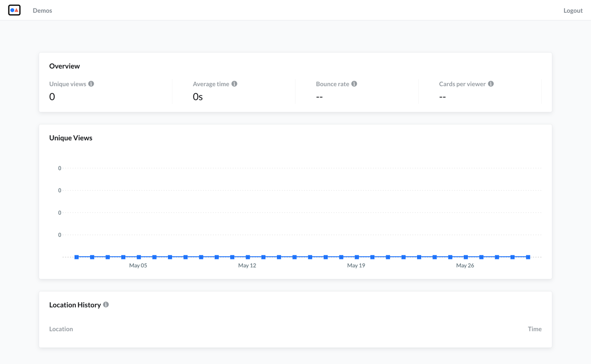
Task: Click the Unique views value of 0
Action: pos(52,97)
